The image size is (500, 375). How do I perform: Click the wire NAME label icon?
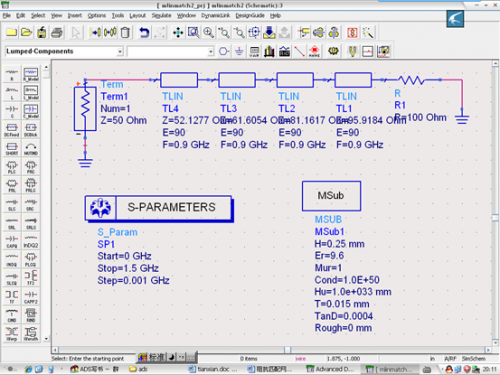(x=314, y=51)
